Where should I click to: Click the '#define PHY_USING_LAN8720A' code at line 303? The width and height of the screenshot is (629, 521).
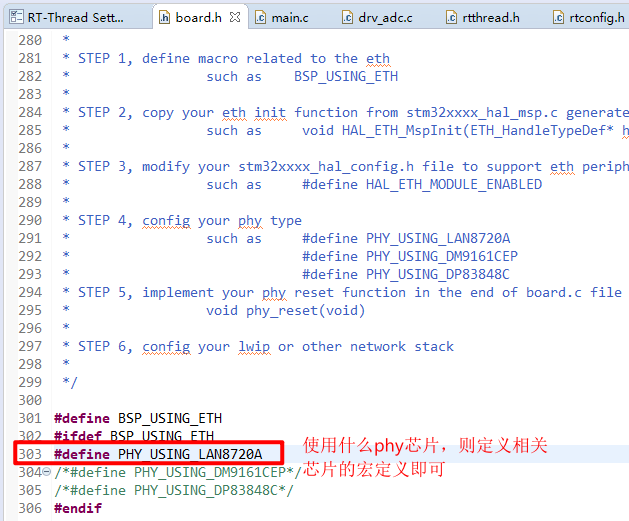158,454
